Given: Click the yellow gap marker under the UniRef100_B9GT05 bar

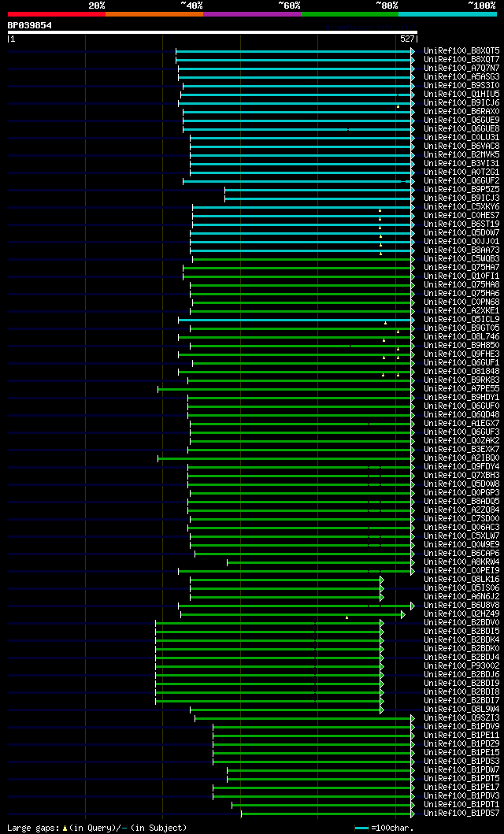Looking at the screenshot, I should coord(398,332).
